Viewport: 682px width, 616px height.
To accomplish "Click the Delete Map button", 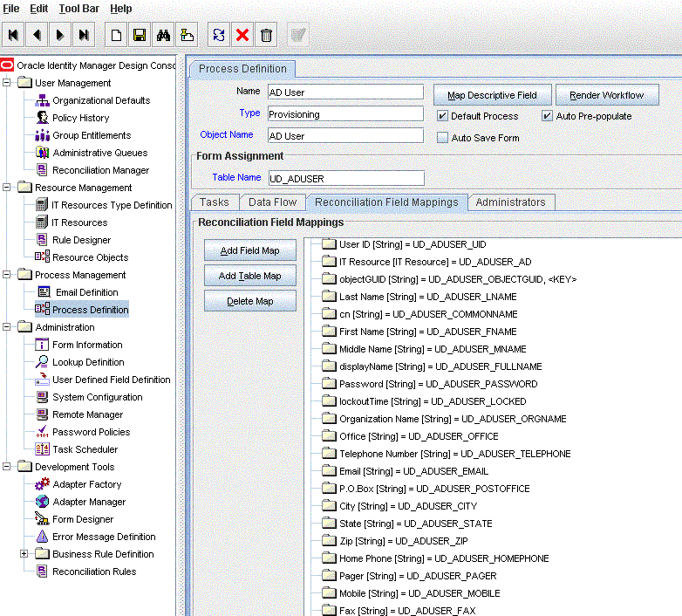I will coord(250,301).
